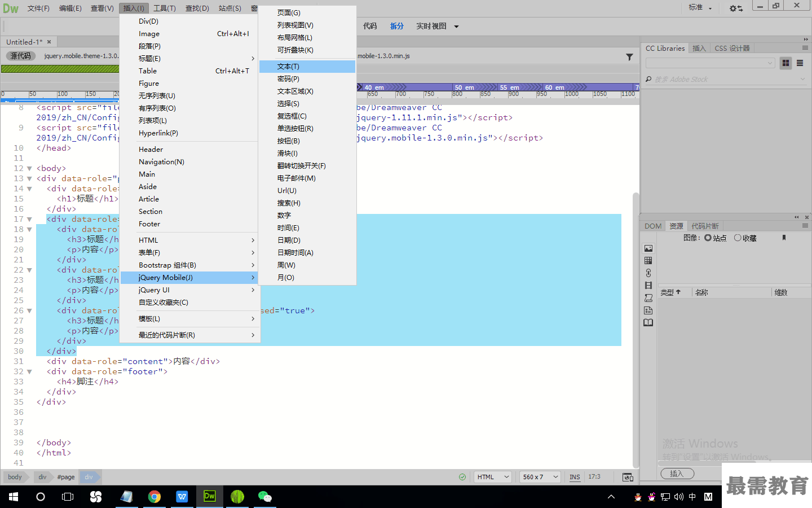812x508 pixels.
Task: Switch to 代码 view
Action: click(x=370, y=27)
